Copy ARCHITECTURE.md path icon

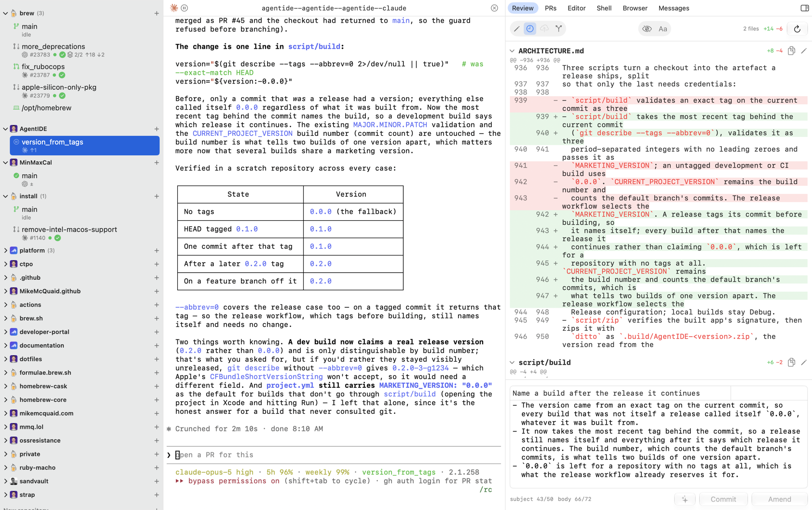pyautogui.click(x=791, y=51)
